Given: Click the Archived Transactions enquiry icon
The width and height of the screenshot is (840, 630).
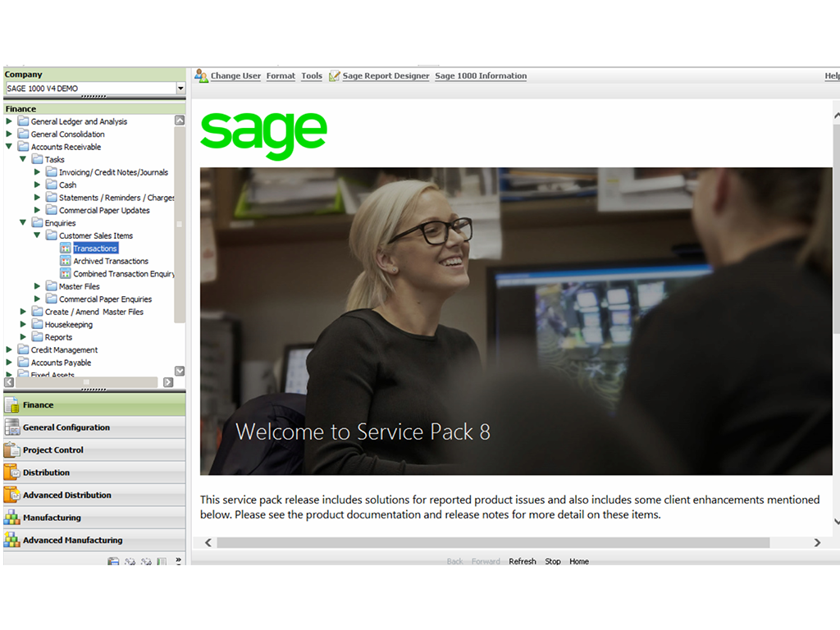Looking at the screenshot, I should [x=66, y=261].
